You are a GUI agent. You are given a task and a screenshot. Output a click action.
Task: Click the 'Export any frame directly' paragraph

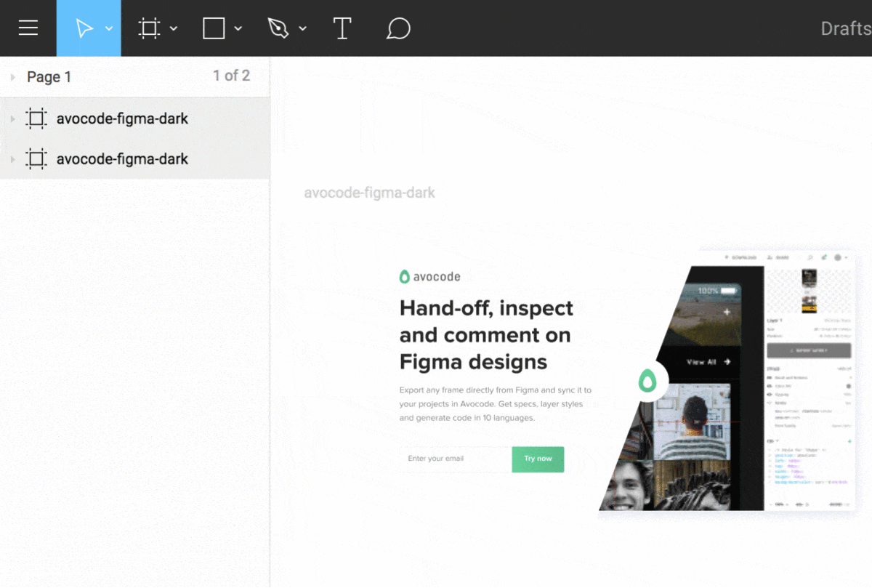pos(496,404)
